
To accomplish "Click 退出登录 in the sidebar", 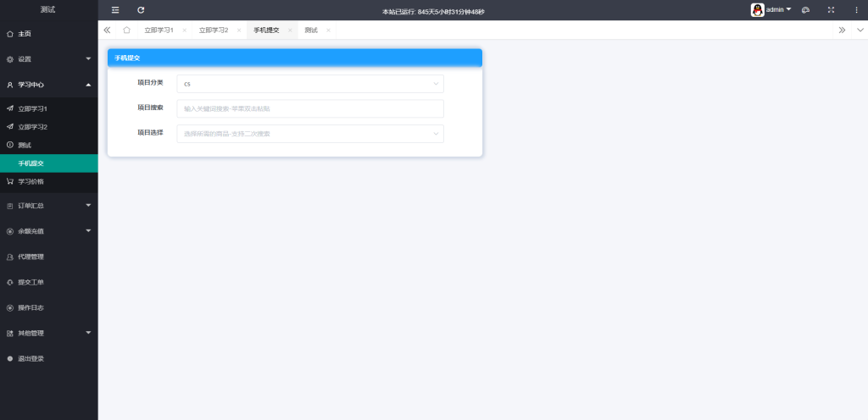I will (x=31, y=358).
